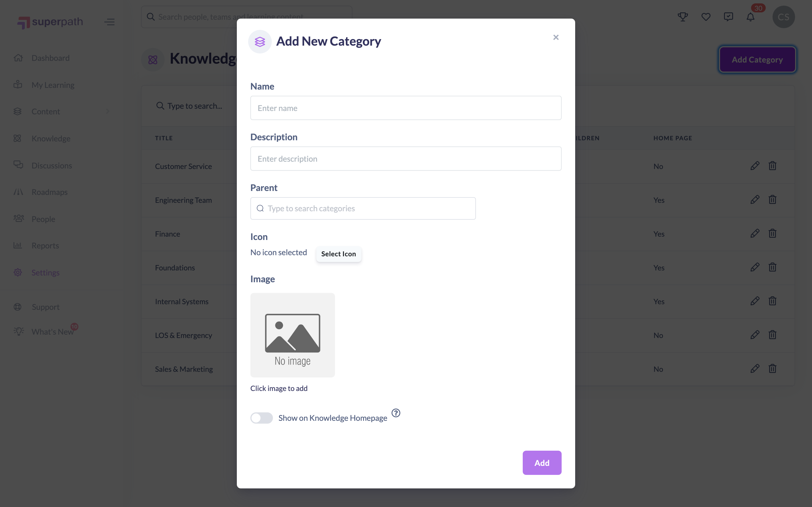This screenshot has height=507, width=812.
Task: Open the Parent category search dropdown
Action: pos(363,208)
